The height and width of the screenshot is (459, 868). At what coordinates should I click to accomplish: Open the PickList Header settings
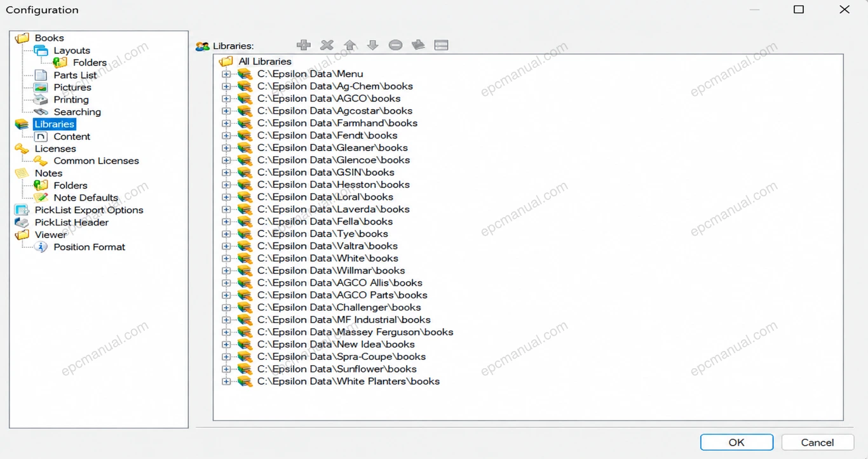point(71,222)
